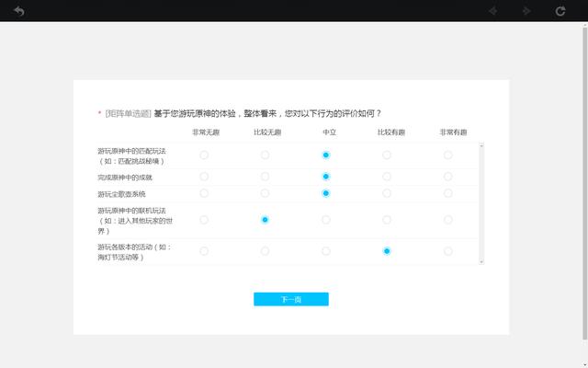Pick 中立 for 游玩各版本的活动
Image resolution: width=588 pixels, height=368 pixels.
(x=326, y=251)
